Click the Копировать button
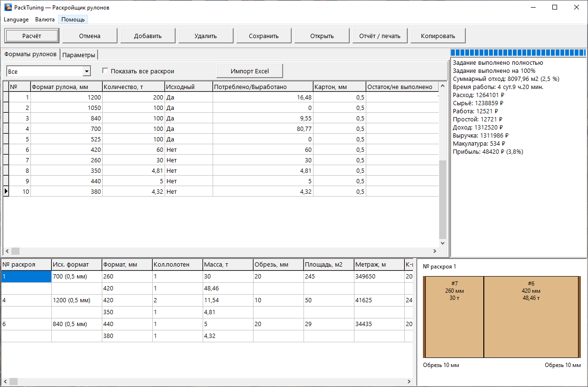Image resolution: width=588 pixels, height=387 pixels. 438,36
